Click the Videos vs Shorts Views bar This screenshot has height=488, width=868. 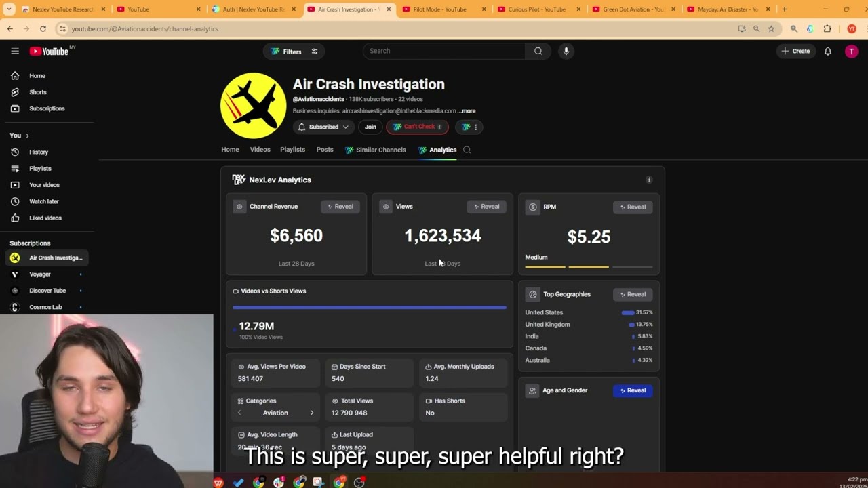[370, 308]
